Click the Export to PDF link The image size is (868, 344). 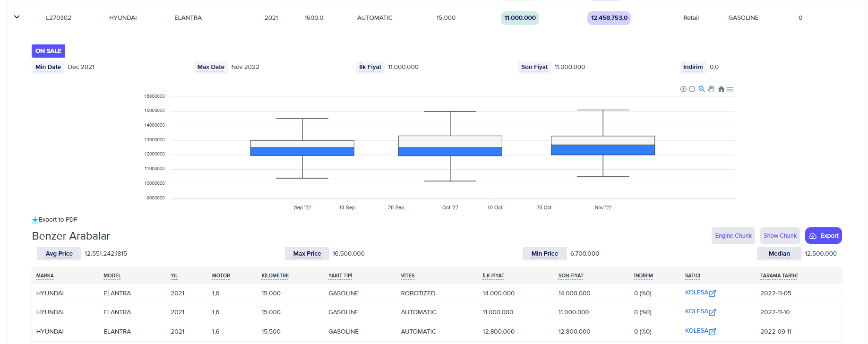coord(55,219)
